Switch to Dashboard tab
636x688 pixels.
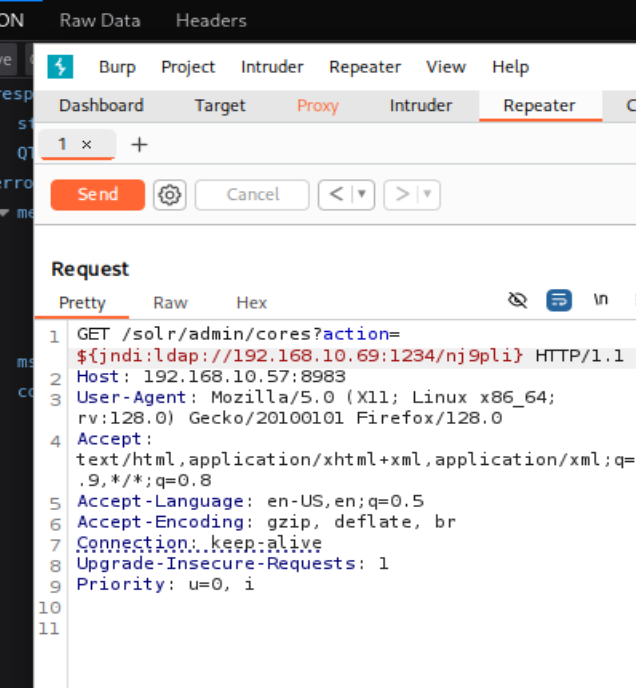(101, 106)
